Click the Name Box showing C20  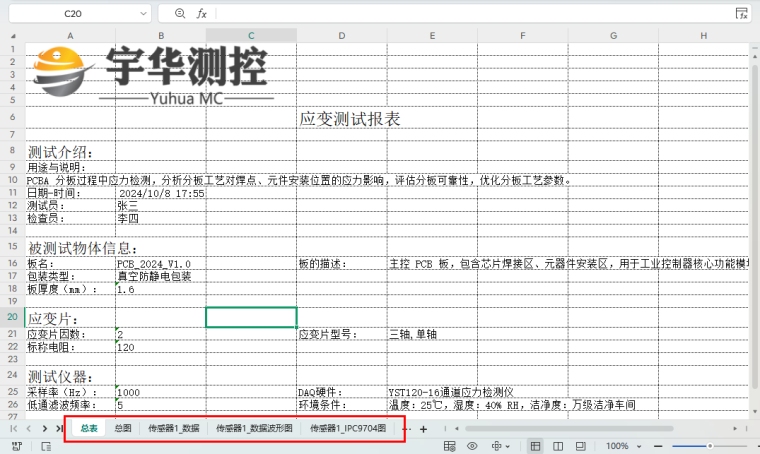[x=73, y=14]
